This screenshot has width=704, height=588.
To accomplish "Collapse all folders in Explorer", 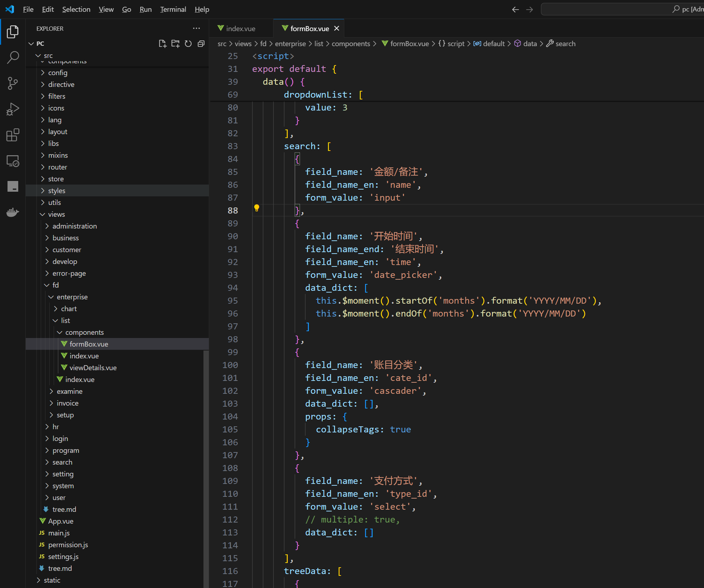I will tap(201, 44).
